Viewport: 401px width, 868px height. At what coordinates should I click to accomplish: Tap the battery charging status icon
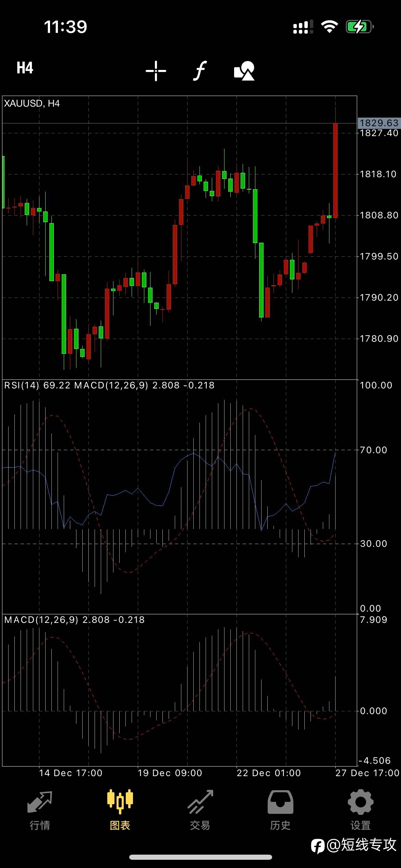360,27
